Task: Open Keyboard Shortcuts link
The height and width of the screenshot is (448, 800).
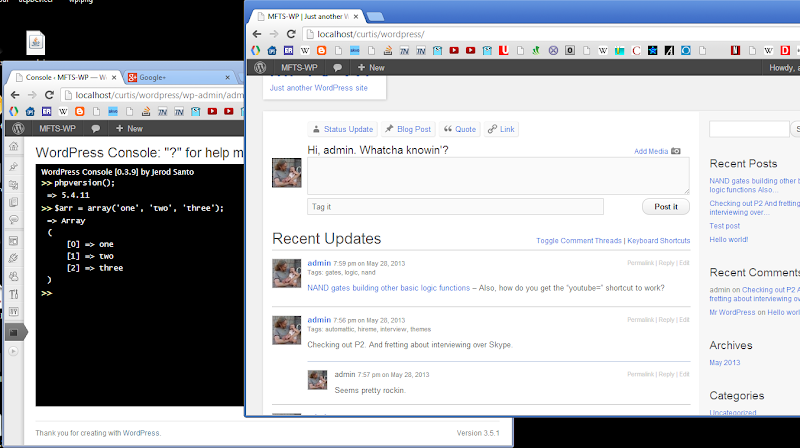Action: coord(659,240)
